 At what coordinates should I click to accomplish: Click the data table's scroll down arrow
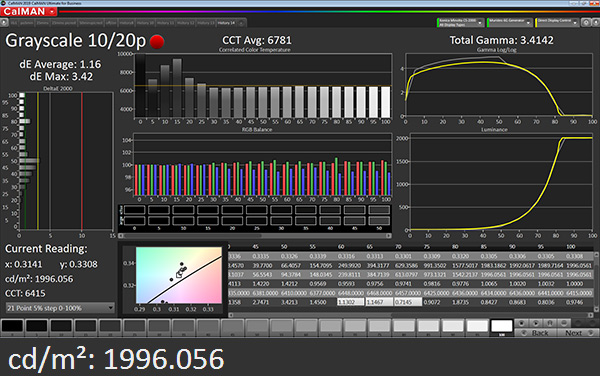pos(597,309)
